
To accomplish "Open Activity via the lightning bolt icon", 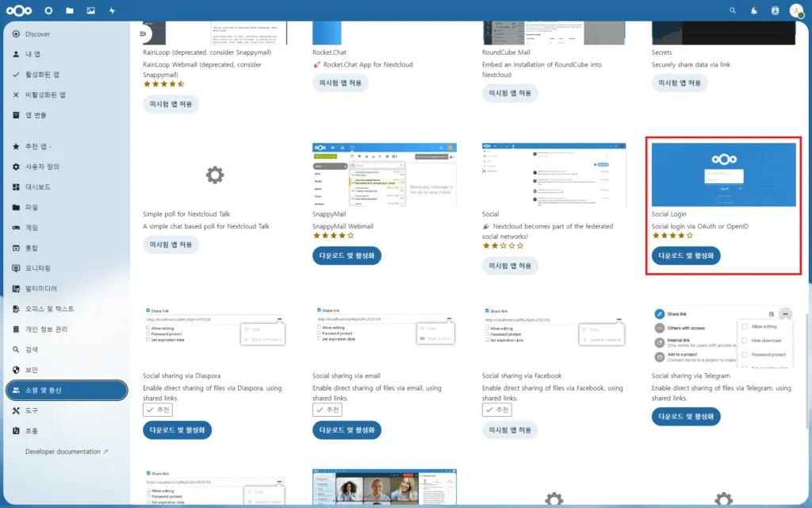I will click(x=113, y=10).
